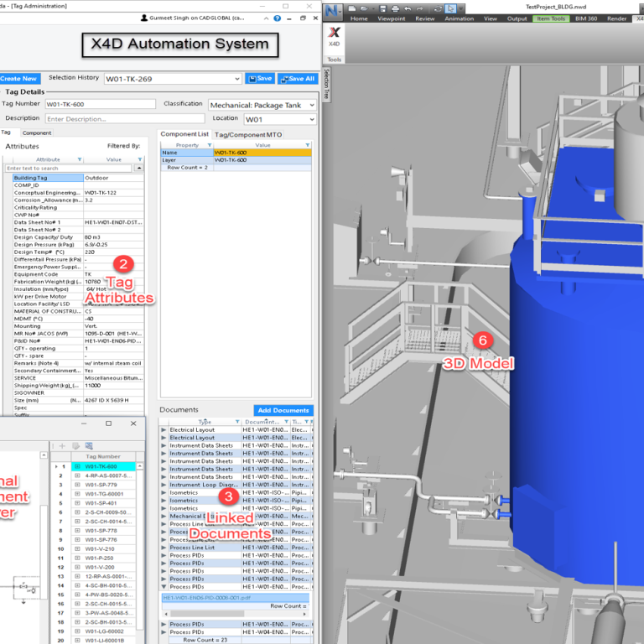Switch to the Tag/Component MTO tab
This screenshot has height=644, width=644.
248,135
